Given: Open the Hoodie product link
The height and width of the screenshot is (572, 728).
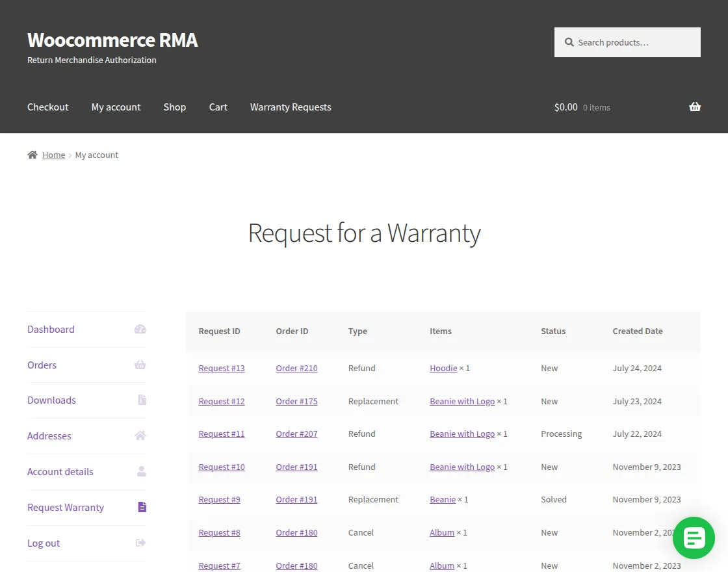Looking at the screenshot, I should click(443, 368).
